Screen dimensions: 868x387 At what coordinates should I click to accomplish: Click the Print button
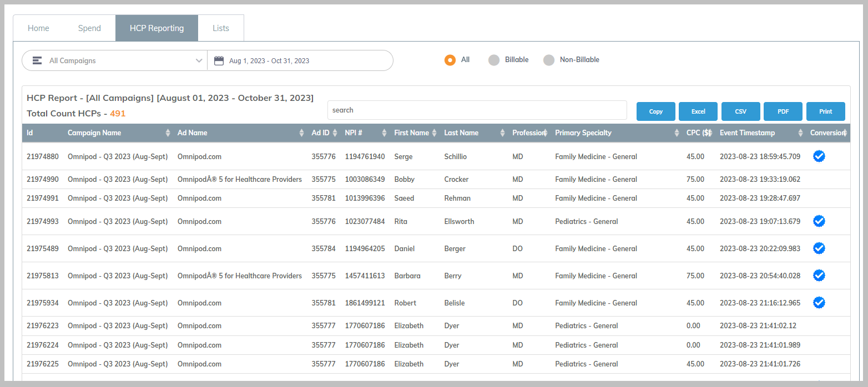pos(826,111)
